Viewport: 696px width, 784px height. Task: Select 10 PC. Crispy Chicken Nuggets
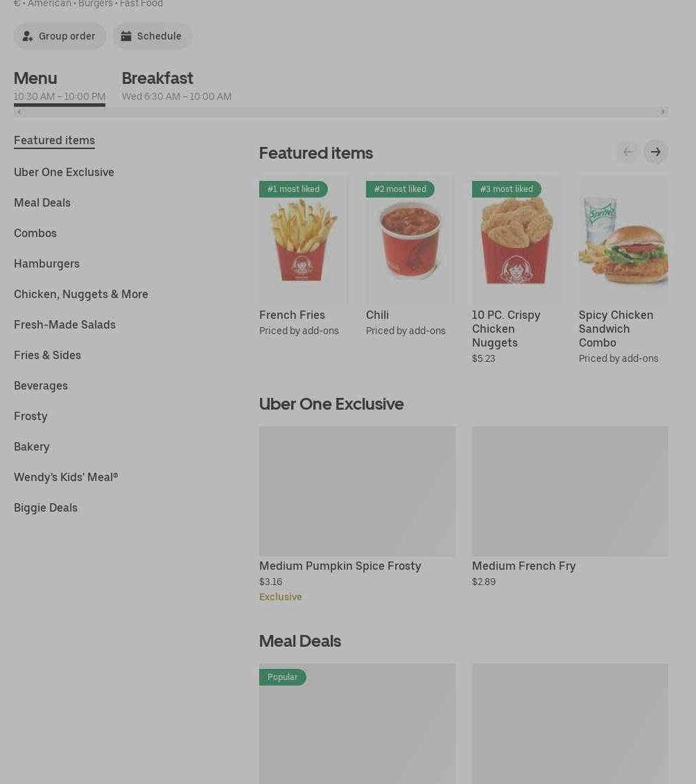(x=516, y=270)
